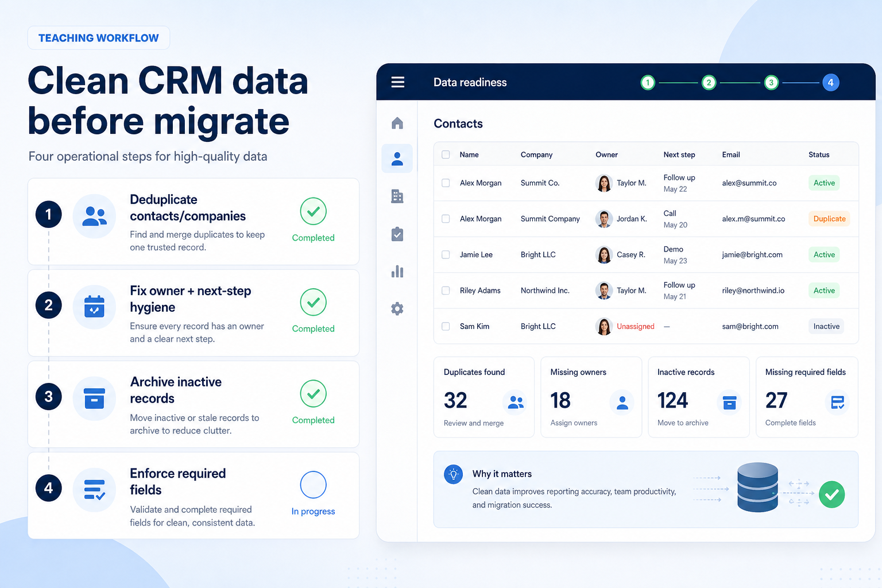Click the 124 inactive records count
Screen dimensions: 882x588
pyautogui.click(x=672, y=400)
